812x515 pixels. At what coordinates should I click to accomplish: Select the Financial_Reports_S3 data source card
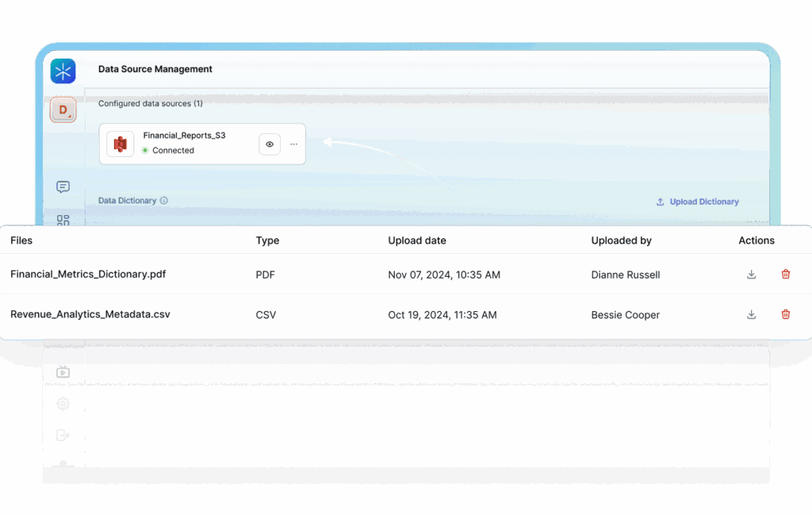[190, 144]
